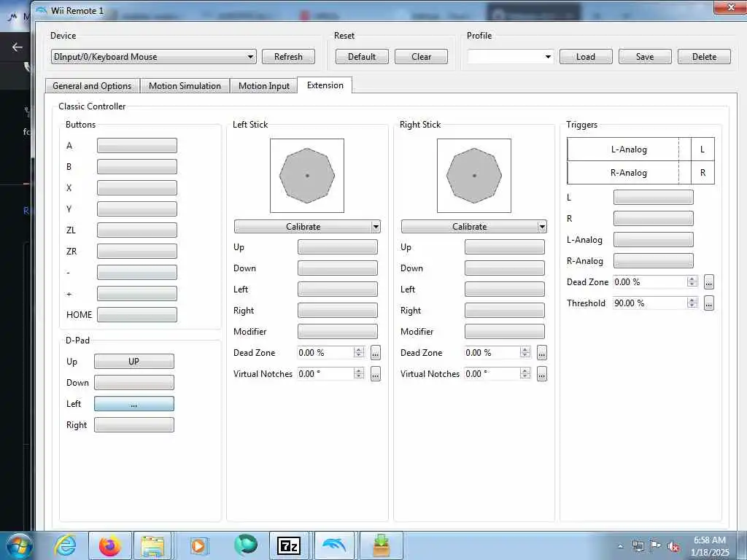The width and height of the screenshot is (747, 560).
Task: Open the media player taskbar icon
Action: coord(198,545)
